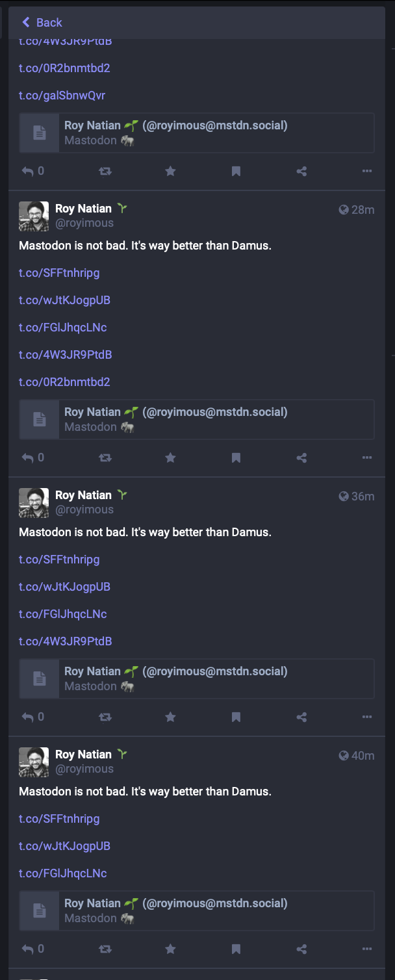Bookmark the 36m post
This screenshot has height=980, width=395.
pos(236,717)
